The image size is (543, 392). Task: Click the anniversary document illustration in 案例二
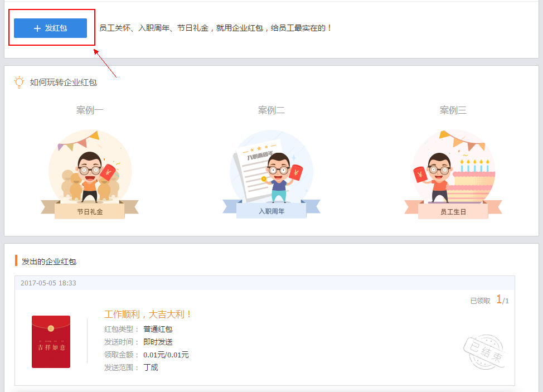pyautogui.click(x=253, y=170)
